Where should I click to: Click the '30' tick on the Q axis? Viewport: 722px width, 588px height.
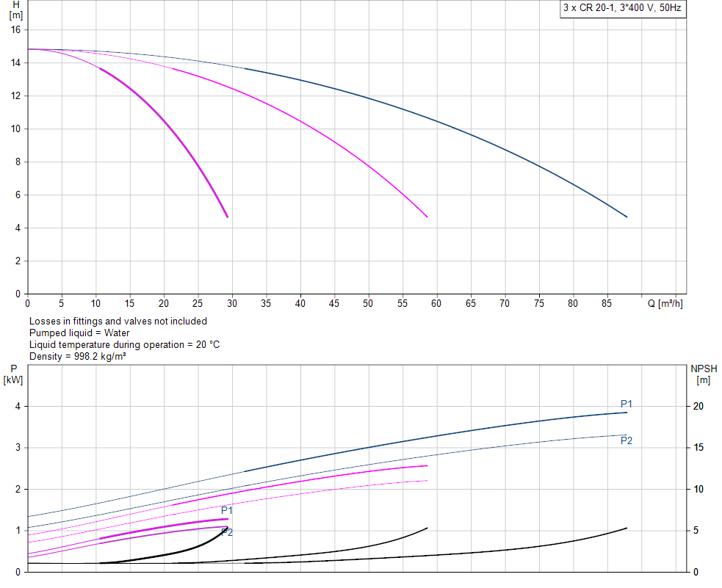pyautogui.click(x=231, y=304)
